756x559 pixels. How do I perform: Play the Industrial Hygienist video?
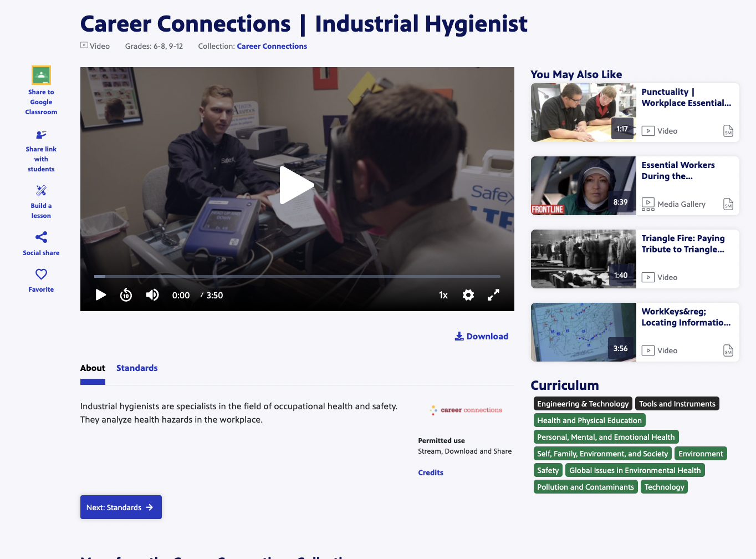pos(297,184)
